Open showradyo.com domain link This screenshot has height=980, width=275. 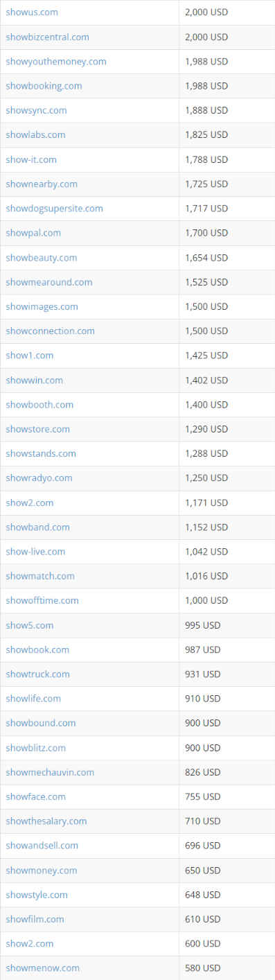[39, 478]
